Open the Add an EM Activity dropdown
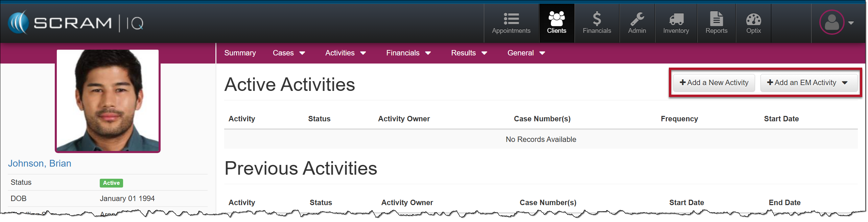The image size is (868, 222). 808,83
